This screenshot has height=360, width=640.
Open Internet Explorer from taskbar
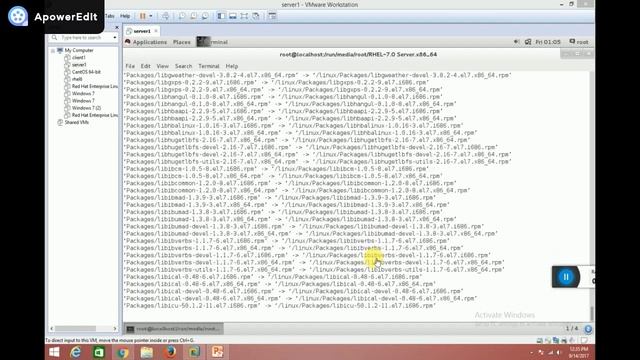pyautogui.click(x=76, y=352)
